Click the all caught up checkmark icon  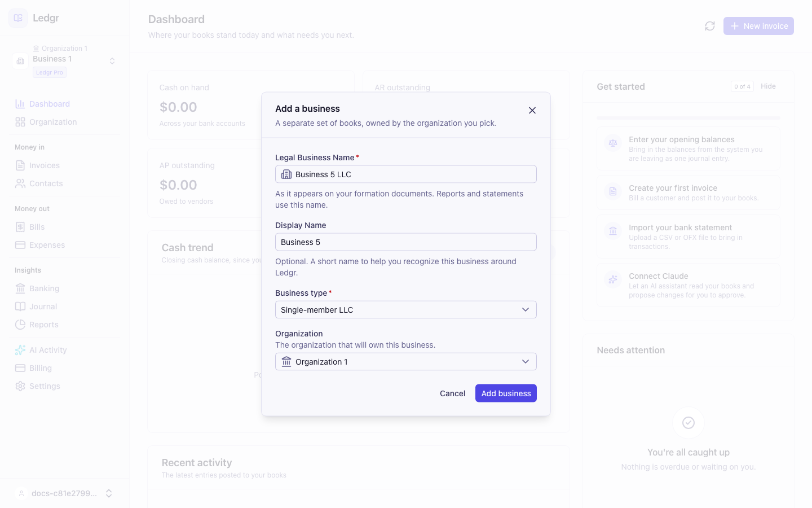pyautogui.click(x=689, y=423)
